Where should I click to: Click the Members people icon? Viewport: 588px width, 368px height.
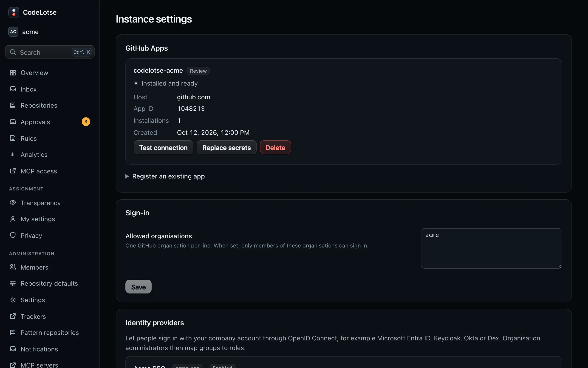(13, 267)
